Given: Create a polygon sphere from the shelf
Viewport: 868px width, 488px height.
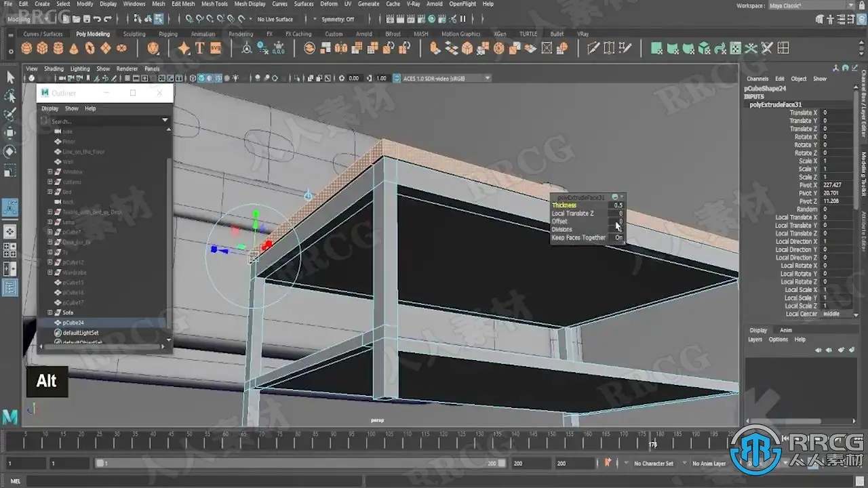Looking at the screenshot, I should pos(26,48).
